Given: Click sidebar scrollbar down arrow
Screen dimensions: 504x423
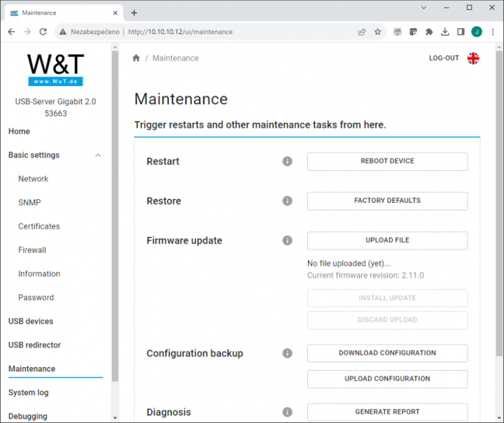Looking at the screenshot, I should point(115,418).
